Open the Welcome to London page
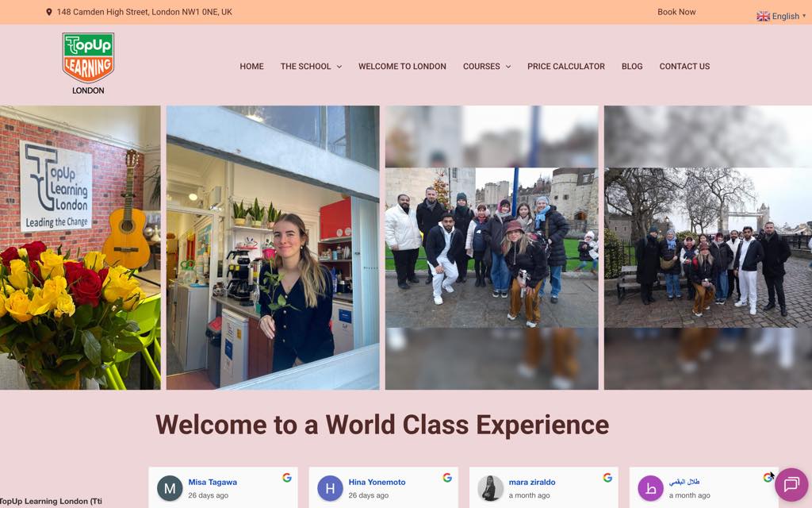This screenshot has width=812, height=508. click(x=402, y=67)
